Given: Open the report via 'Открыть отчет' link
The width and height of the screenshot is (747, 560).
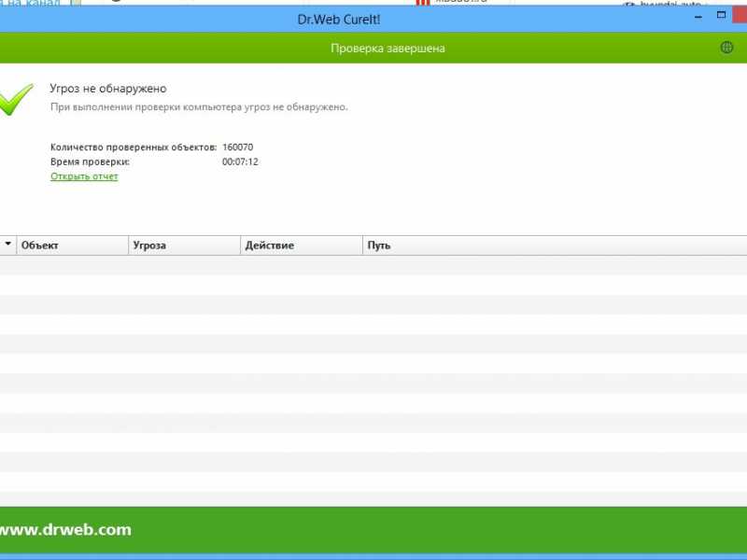Looking at the screenshot, I should click(84, 176).
